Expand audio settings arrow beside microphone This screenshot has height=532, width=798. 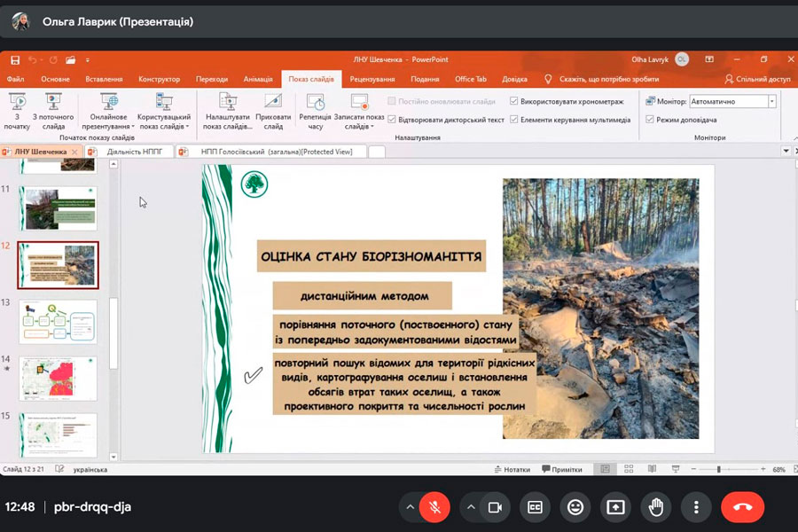[x=410, y=507]
